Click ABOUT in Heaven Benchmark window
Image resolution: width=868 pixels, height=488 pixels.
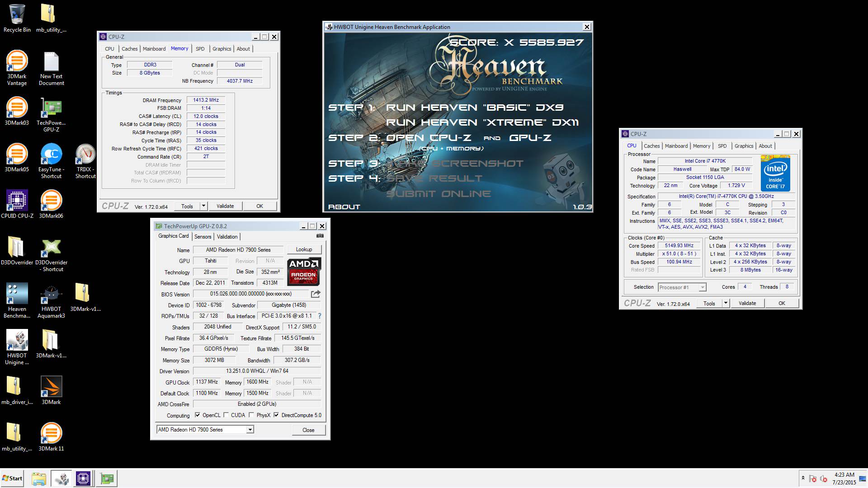pos(344,206)
